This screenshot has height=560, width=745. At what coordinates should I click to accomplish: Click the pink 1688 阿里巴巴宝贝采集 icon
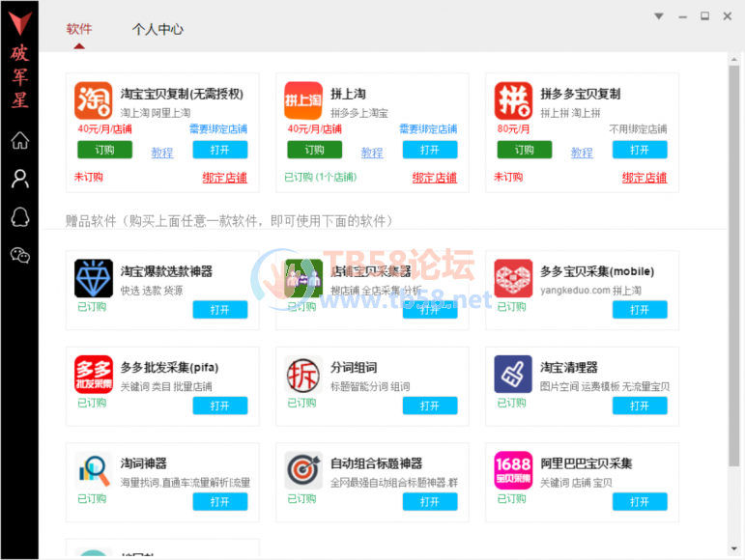513,470
